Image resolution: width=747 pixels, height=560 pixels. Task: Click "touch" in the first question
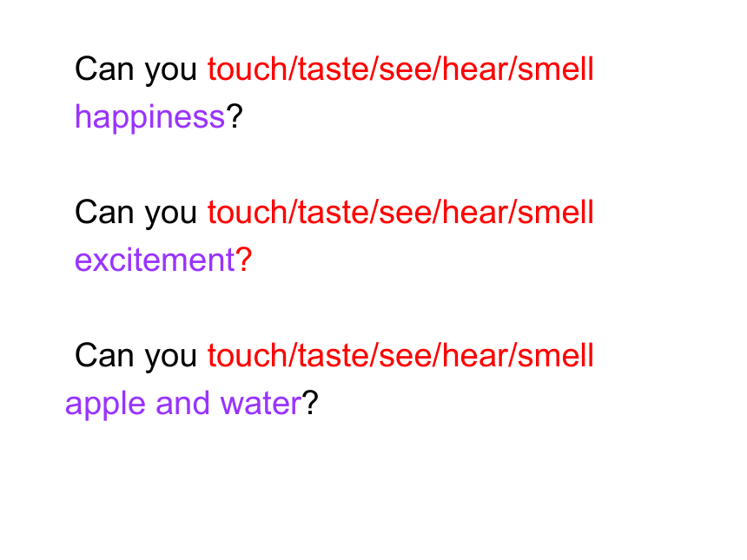248,69
